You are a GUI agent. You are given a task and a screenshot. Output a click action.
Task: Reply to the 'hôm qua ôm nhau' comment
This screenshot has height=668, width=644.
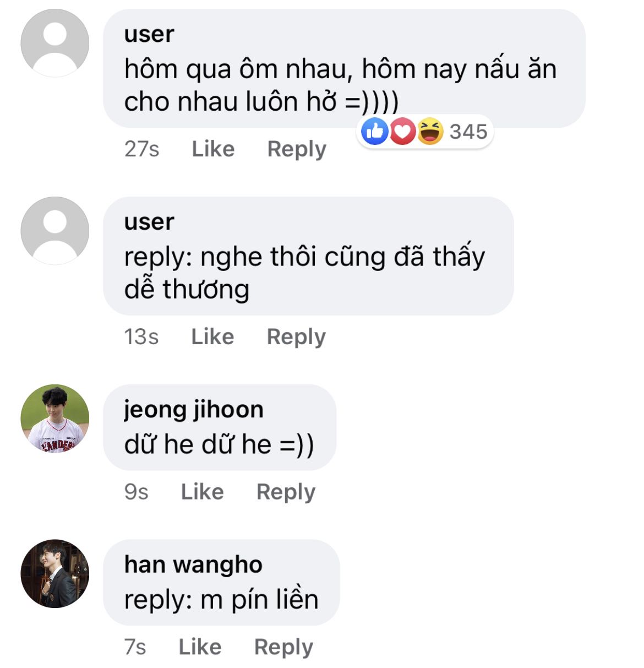point(297,149)
